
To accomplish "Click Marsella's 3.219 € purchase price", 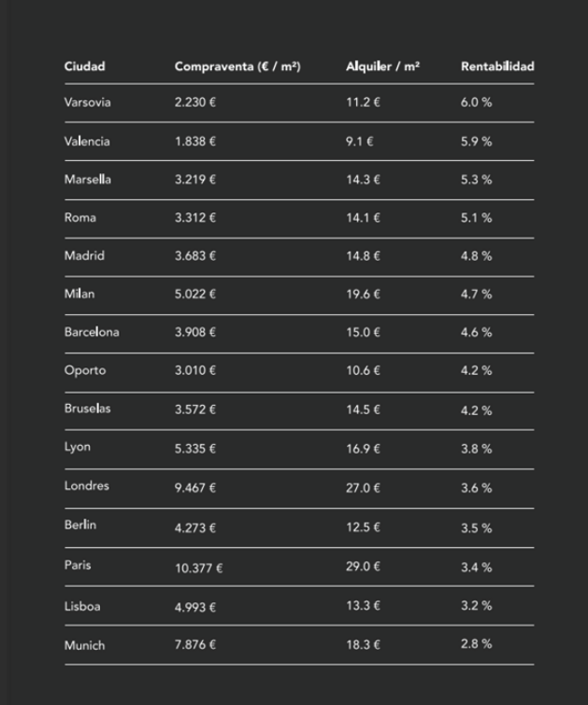I will [195, 180].
